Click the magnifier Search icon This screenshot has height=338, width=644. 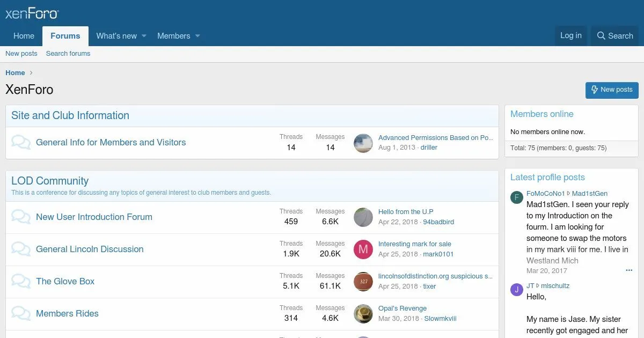tap(601, 36)
